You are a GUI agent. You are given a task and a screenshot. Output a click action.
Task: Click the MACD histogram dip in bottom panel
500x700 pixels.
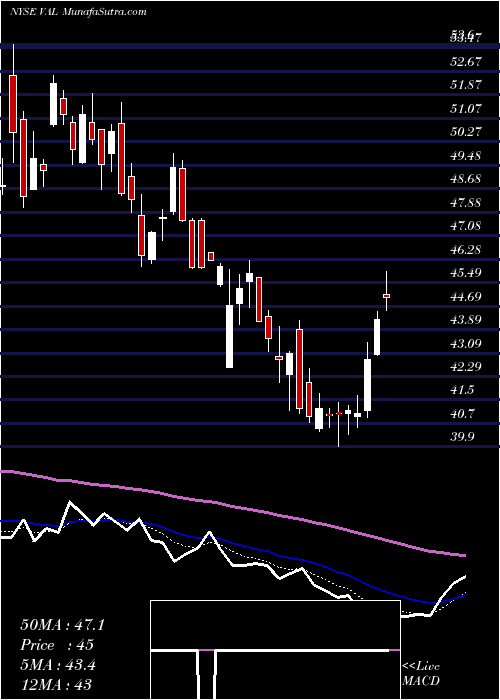[206, 674]
